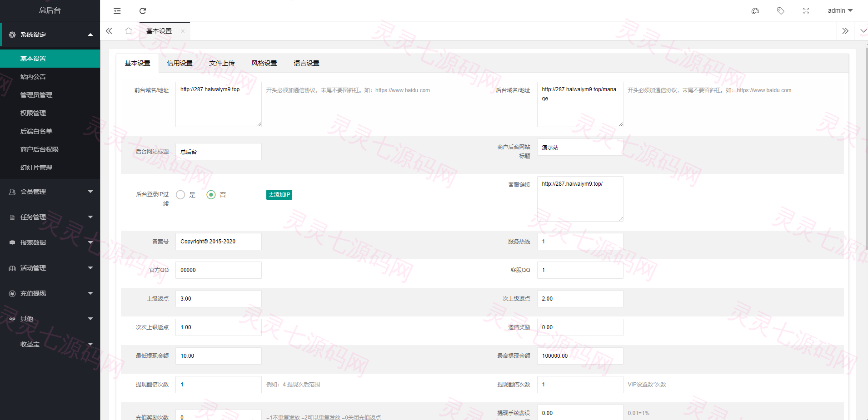Expand the 活动管理 menu arrow
Image resolution: width=868 pixels, height=420 pixels.
tap(90, 268)
